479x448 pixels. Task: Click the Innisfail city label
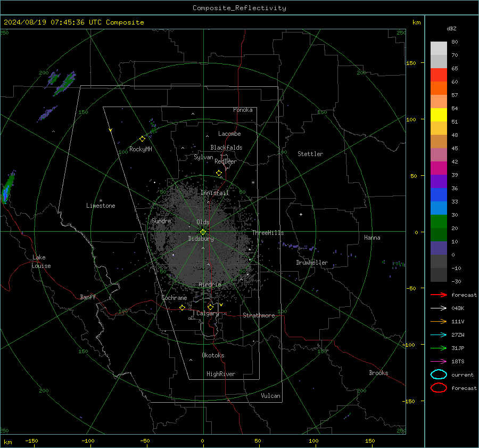(x=215, y=193)
